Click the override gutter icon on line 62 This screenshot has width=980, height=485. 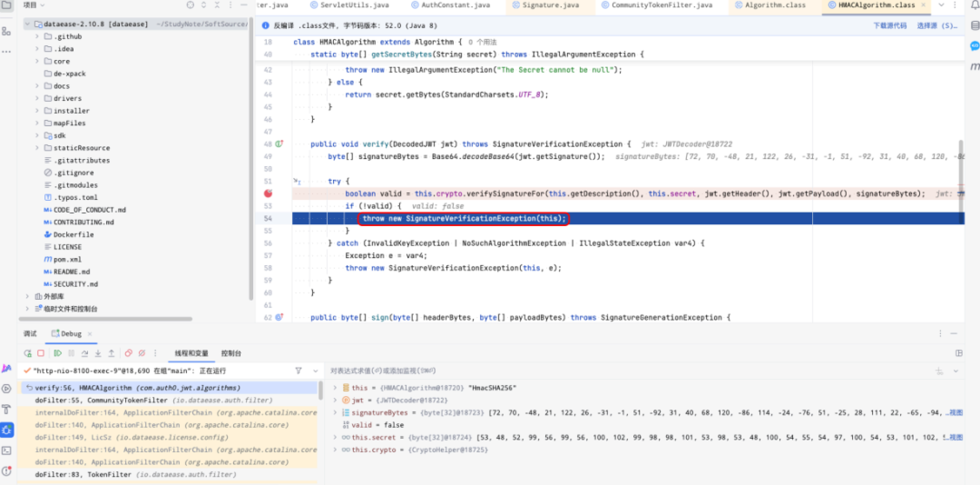[x=279, y=317]
